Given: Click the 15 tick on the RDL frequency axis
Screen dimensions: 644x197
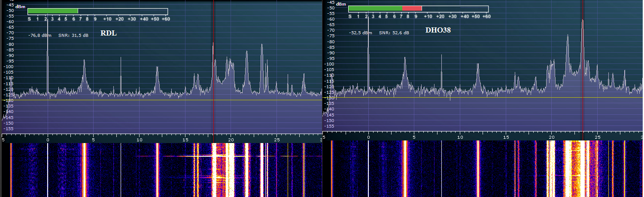Looking at the screenshot, I should point(185,140).
